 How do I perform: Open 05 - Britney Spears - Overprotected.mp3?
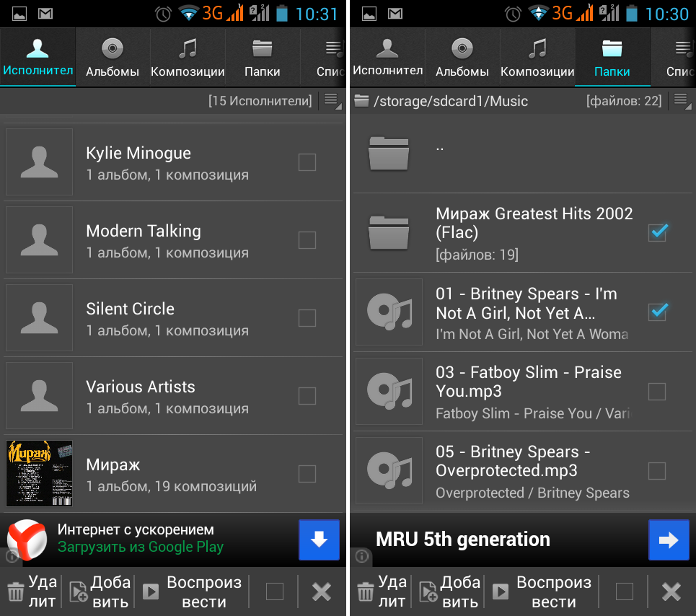(523, 471)
